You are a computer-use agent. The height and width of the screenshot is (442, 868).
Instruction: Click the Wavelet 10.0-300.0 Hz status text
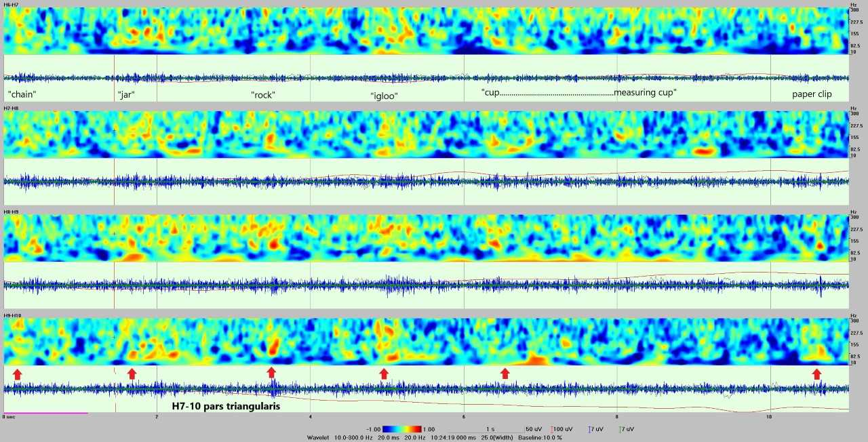click(335, 437)
